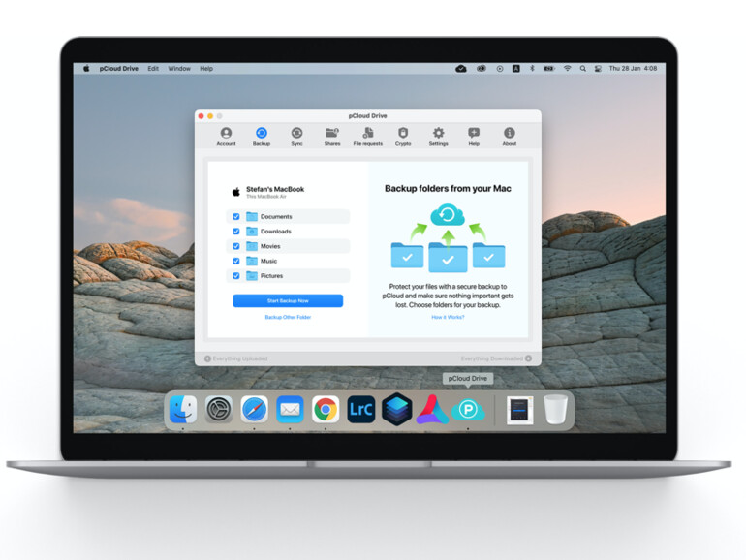Click pCloud cloud icon in menu bar
The height and width of the screenshot is (560, 746).
461,69
